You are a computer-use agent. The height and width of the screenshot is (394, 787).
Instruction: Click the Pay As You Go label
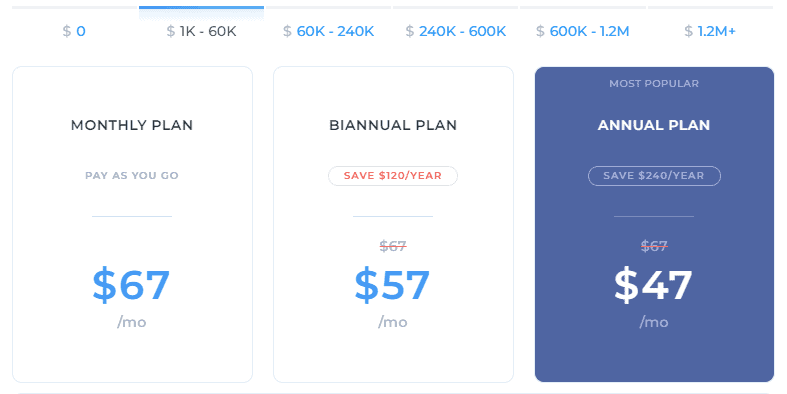[132, 176]
